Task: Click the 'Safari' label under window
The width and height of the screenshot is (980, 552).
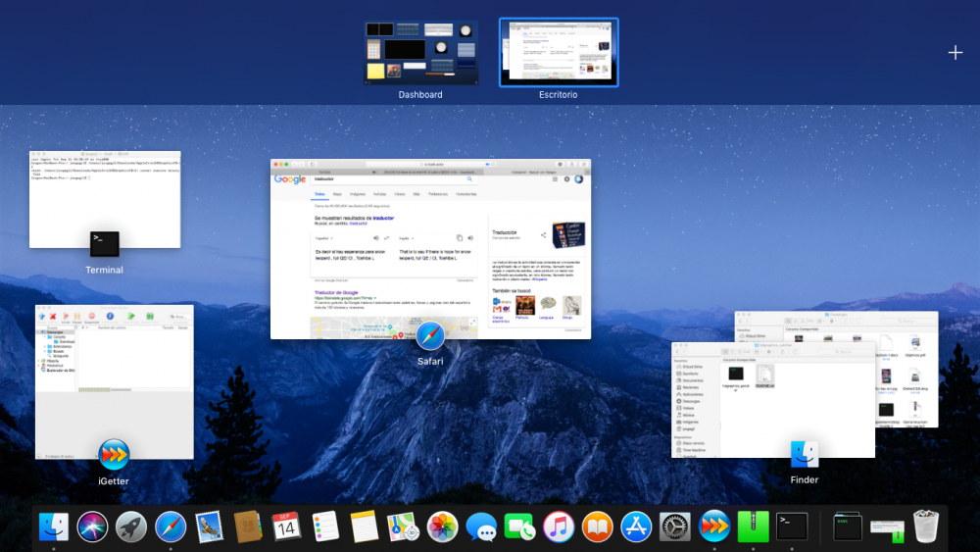Action: pos(430,362)
